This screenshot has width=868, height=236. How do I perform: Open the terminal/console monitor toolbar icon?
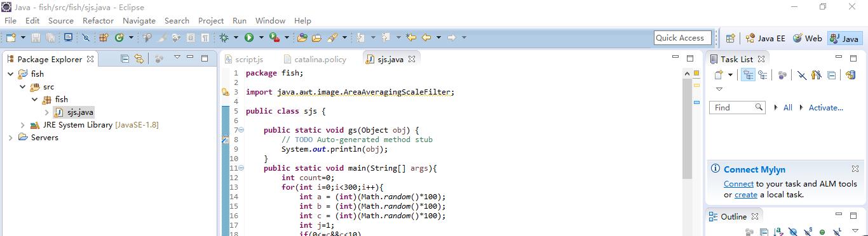point(67,38)
